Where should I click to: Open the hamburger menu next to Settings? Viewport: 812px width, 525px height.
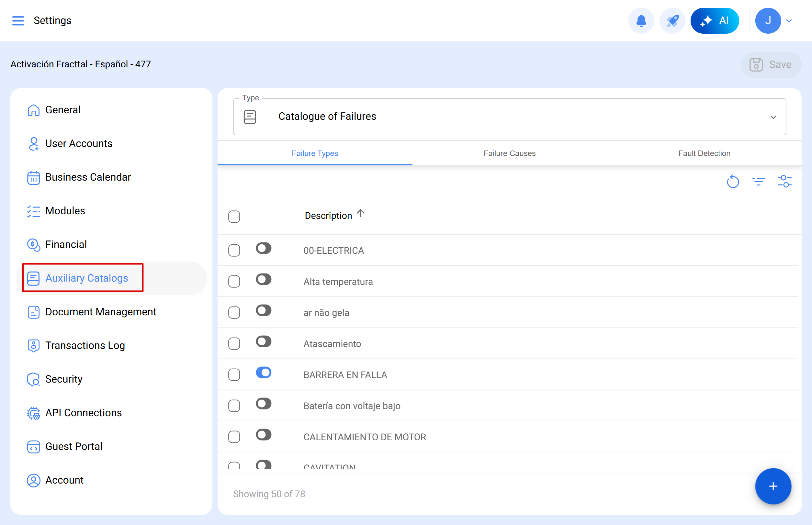coord(18,20)
